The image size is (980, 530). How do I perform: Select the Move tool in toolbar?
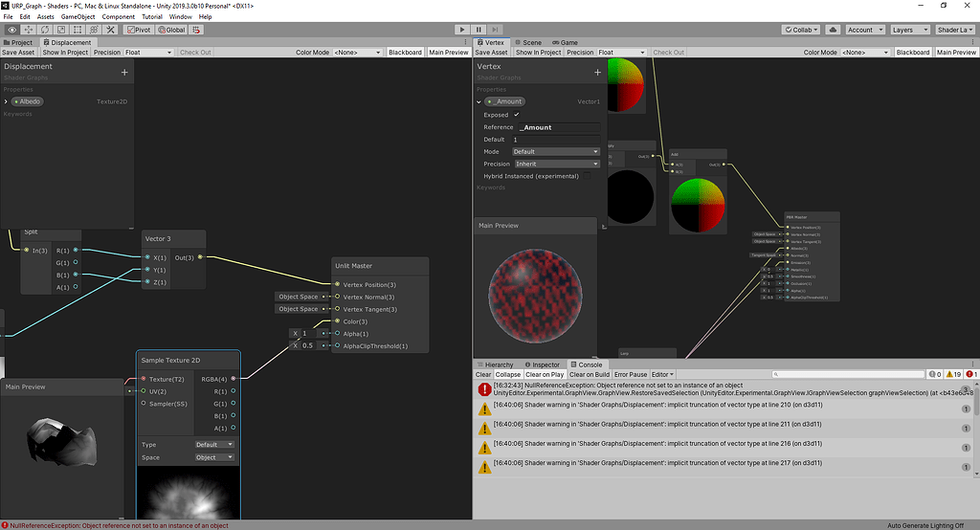pos(28,30)
